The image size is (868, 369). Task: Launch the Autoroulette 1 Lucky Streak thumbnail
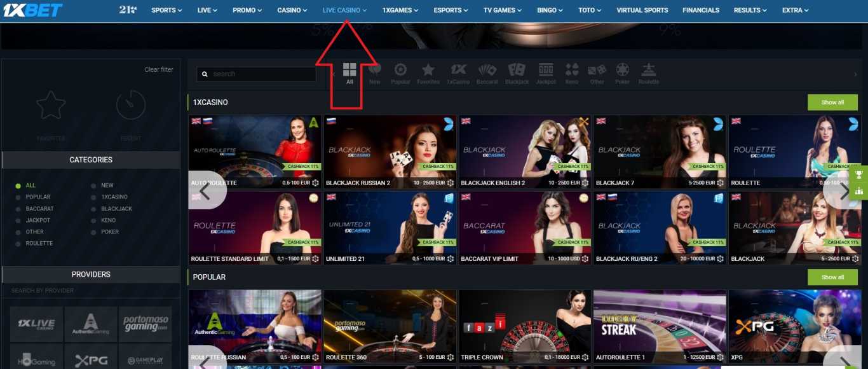click(660, 326)
